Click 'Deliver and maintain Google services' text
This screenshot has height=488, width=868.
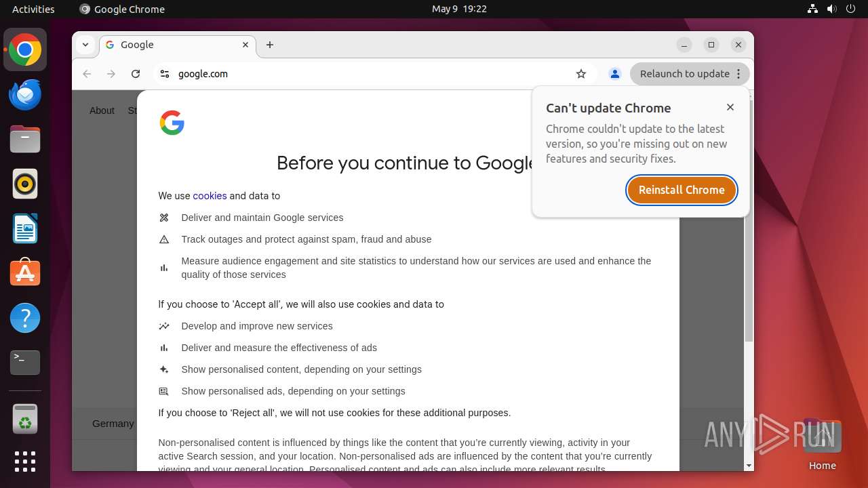[262, 218]
